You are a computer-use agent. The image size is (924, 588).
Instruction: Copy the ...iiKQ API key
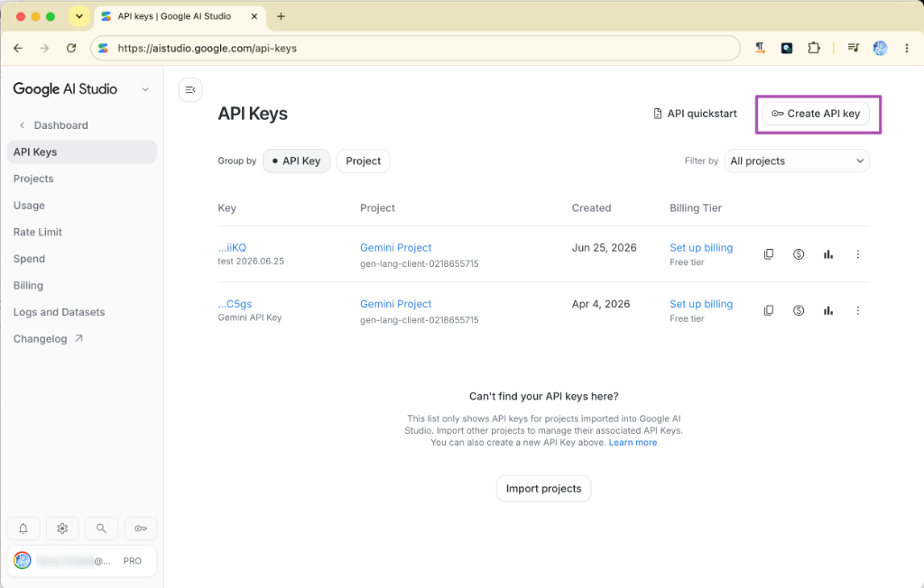pyautogui.click(x=769, y=254)
